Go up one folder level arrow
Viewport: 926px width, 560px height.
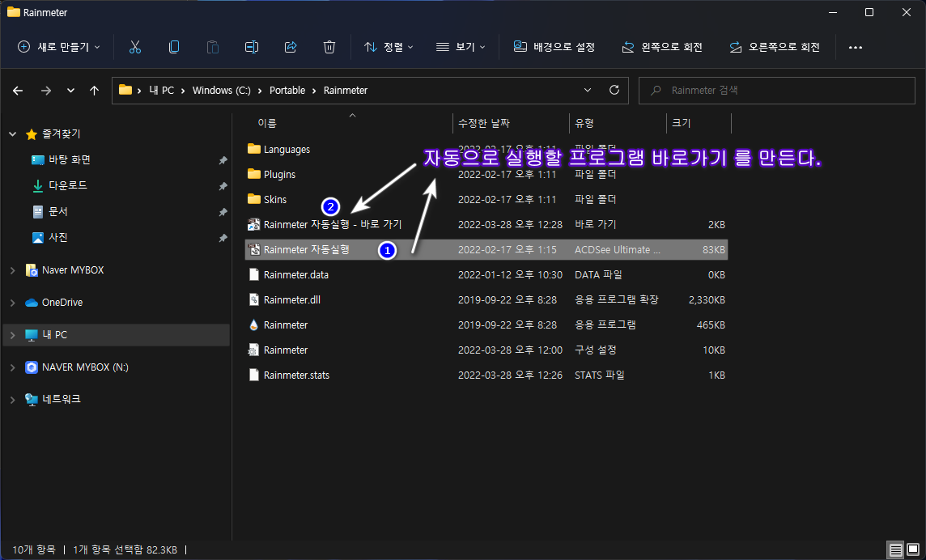click(94, 91)
